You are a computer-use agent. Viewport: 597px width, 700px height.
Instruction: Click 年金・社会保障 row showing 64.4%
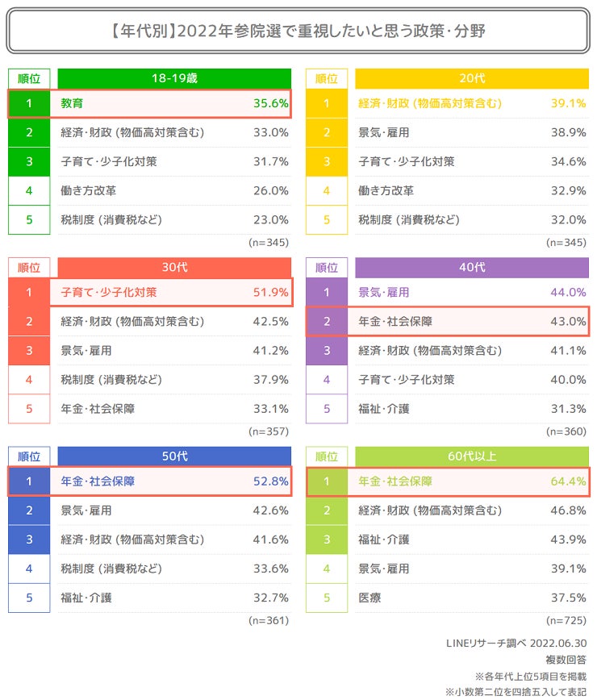pyautogui.click(x=471, y=481)
